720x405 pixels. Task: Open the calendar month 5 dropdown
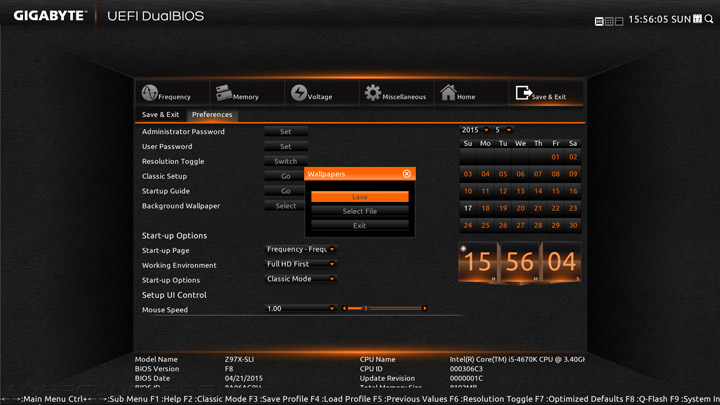(x=503, y=130)
